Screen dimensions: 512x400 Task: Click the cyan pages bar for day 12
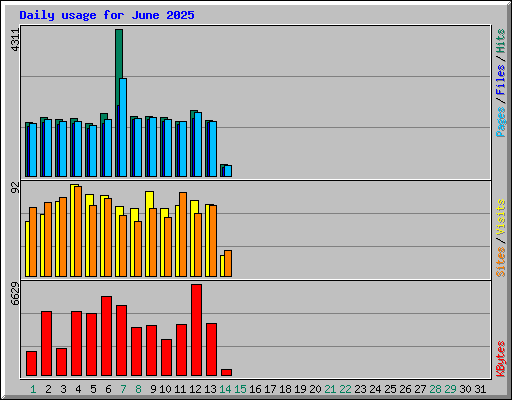point(198,144)
